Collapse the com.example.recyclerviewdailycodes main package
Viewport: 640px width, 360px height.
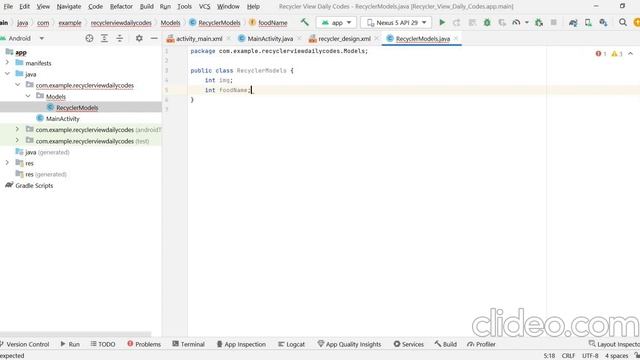click(18, 85)
